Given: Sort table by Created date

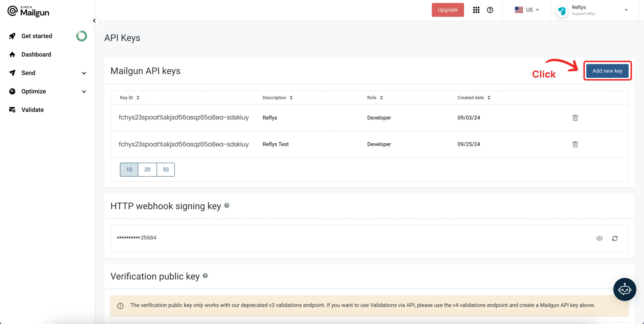Looking at the screenshot, I should click(474, 98).
